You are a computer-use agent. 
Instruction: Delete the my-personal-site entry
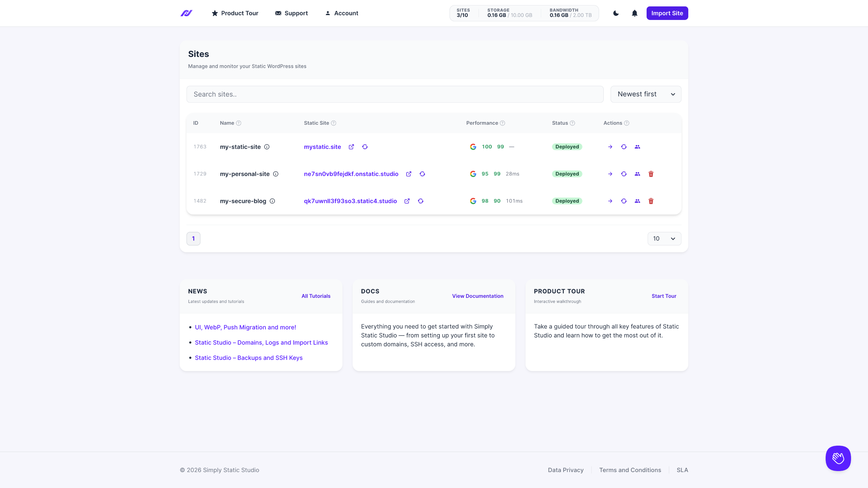pyautogui.click(x=651, y=174)
